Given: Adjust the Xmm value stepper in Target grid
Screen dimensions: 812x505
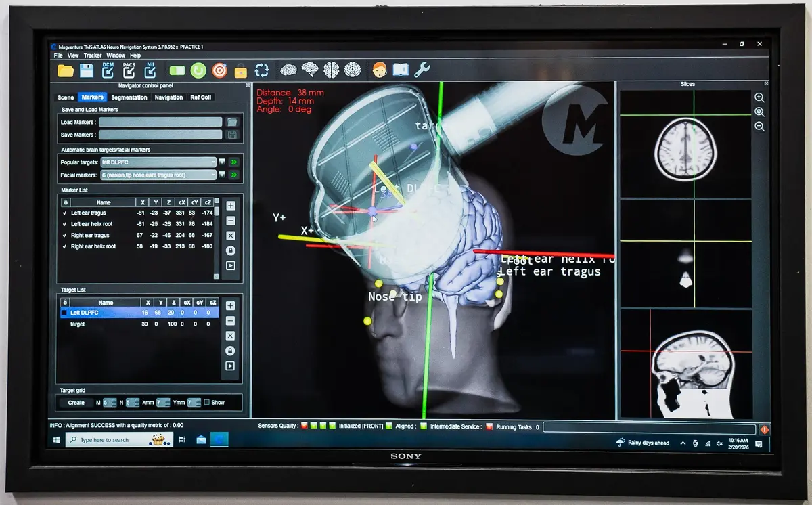Looking at the screenshot, I should click(x=163, y=403).
